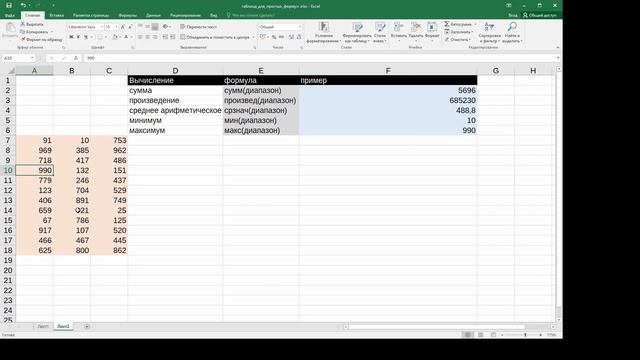
Task: Click the Sign in link
Action: tap(513, 15)
